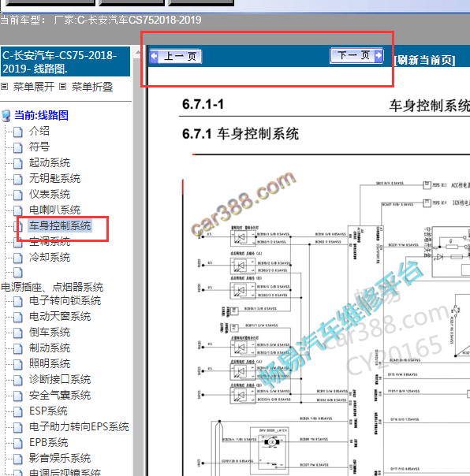This screenshot has width=470, height=476.
Task: Click the page icon beside 制动系统
Action: point(18,349)
